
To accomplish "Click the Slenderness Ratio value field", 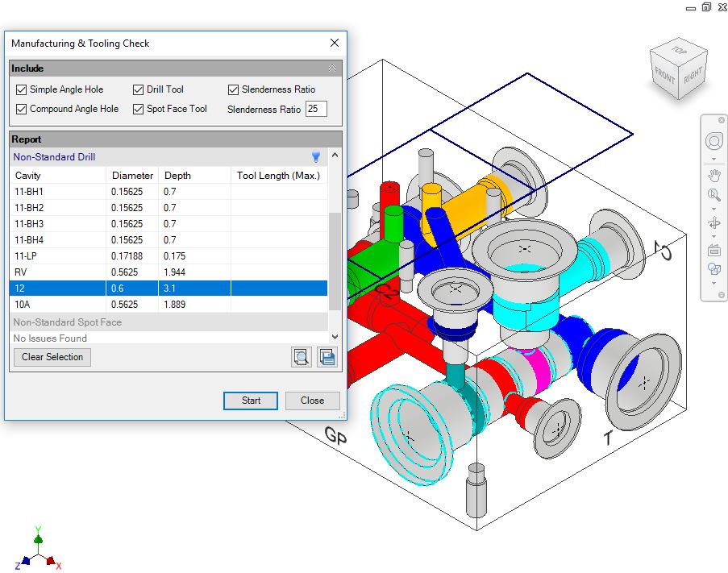I will coord(316,109).
